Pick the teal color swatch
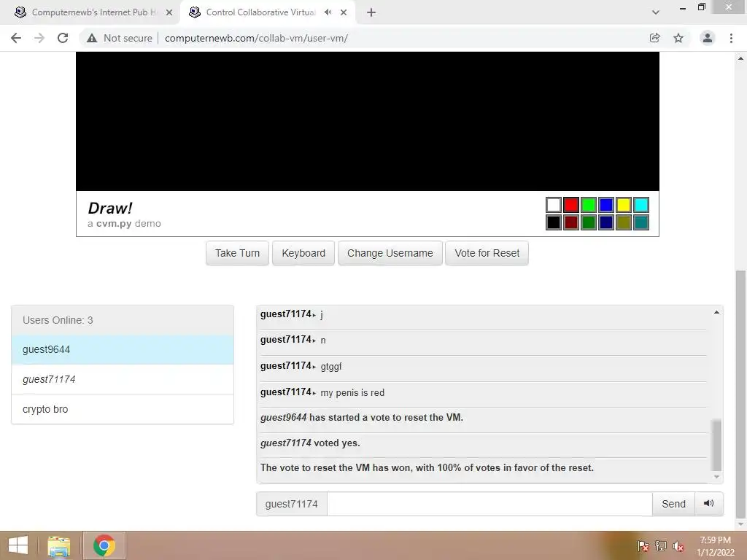 tap(641, 222)
